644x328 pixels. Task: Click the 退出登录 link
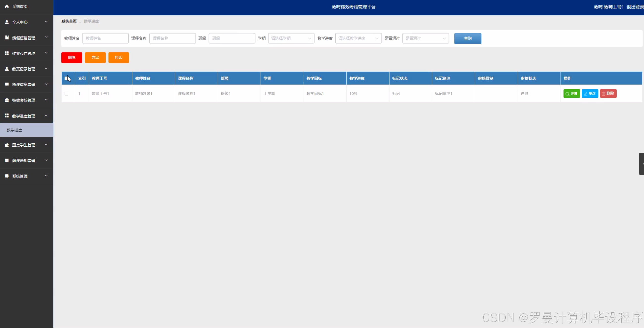click(635, 7)
